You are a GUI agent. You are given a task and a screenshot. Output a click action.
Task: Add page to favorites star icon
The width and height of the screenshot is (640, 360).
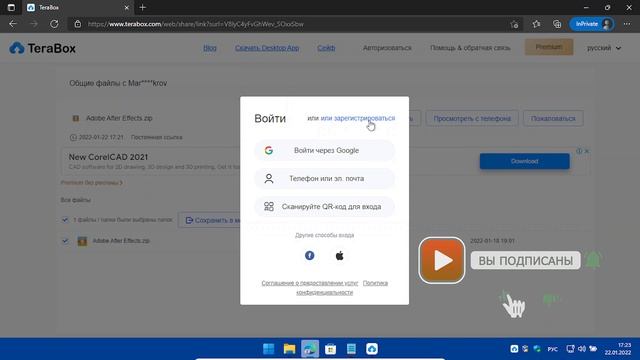pos(514,24)
